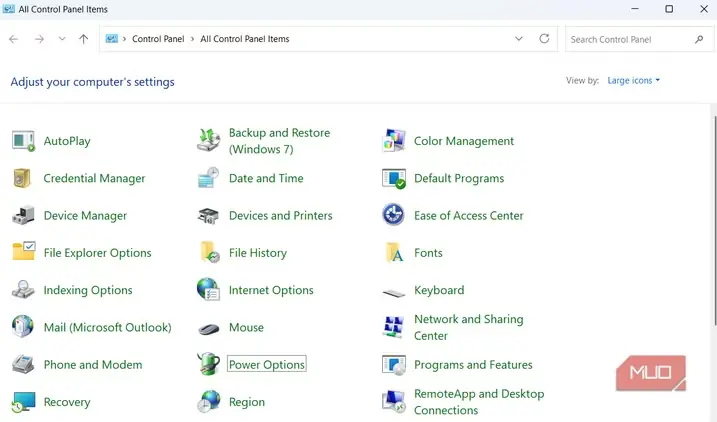This screenshot has width=717, height=422.
Task: Open AutoPlay link text
Action: tap(67, 141)
